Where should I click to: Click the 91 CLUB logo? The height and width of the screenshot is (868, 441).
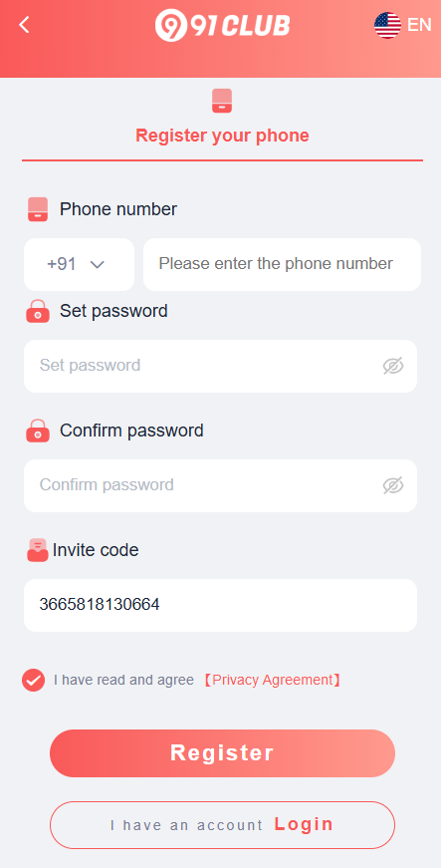222,26
